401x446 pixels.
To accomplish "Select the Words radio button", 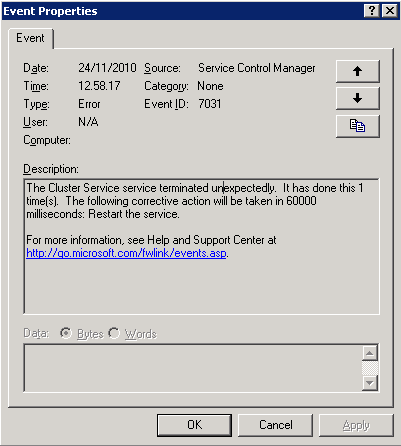I will (114, 333).
